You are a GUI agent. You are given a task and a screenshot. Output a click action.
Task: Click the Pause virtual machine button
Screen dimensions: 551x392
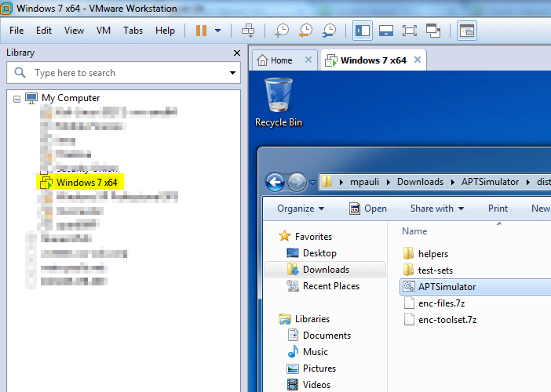[202, 31]
